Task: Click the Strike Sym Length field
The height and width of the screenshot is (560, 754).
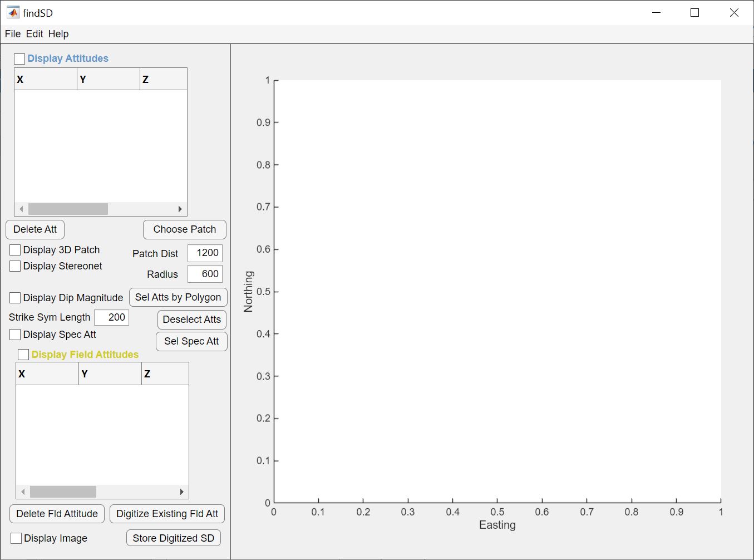Action: (111, 317)
